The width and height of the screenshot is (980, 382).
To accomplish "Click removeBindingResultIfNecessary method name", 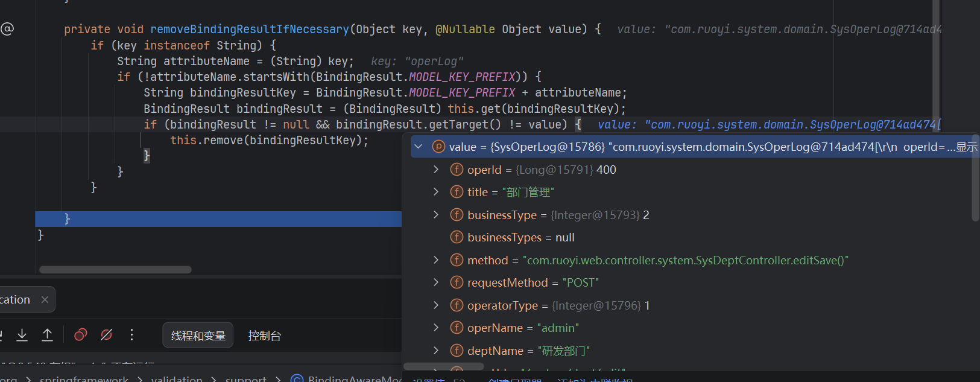I will [250, 29].
